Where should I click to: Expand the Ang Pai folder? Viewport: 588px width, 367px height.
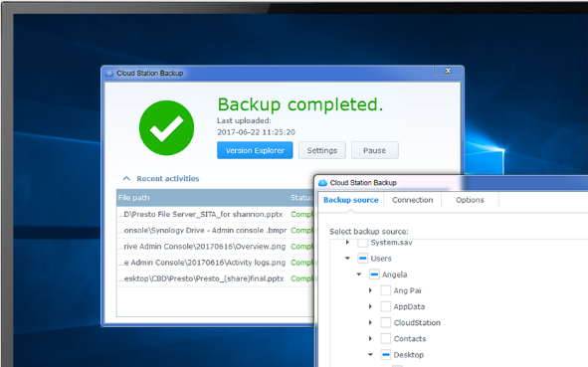point(370,290)
